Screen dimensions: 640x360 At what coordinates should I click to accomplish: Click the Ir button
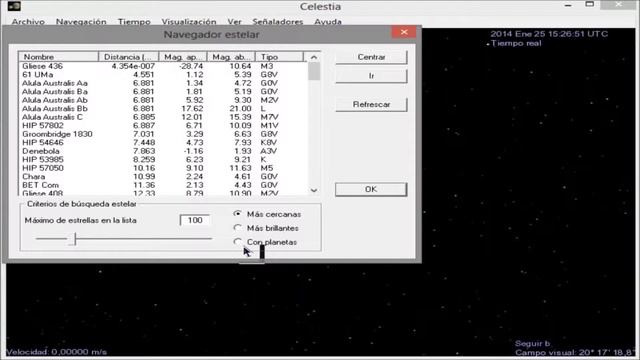(x=371, y=76)
